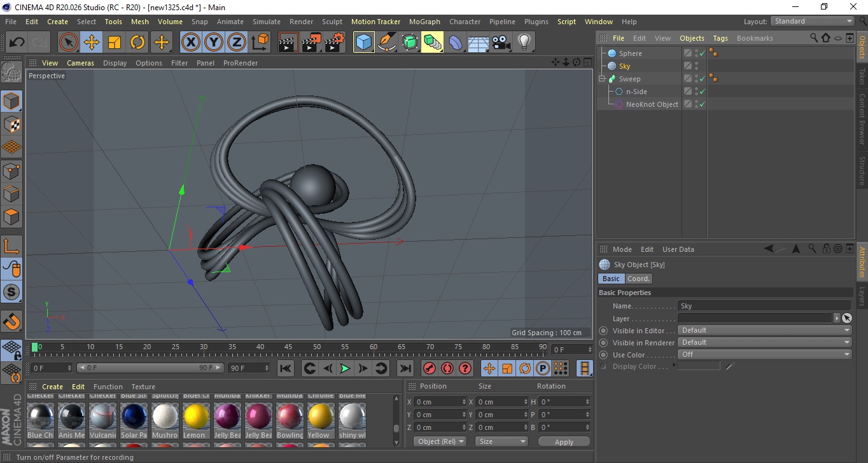The width and height of the screenshot is (868, 463).
Task: Open Visible in Renderer dropdown
Action: click(x=765, y=342)
